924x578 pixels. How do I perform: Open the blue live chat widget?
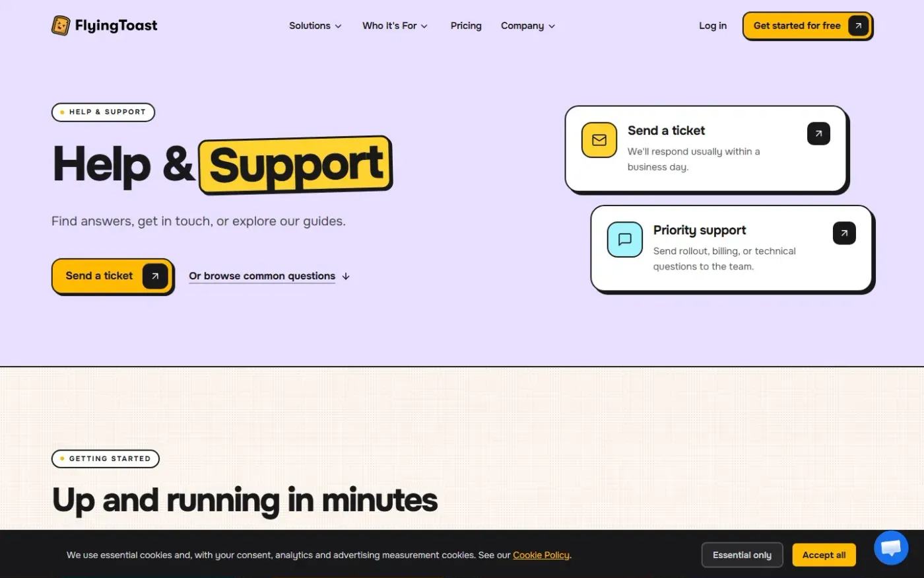891,548
